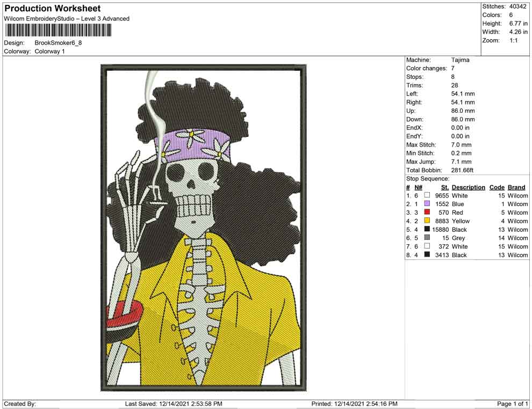This screenshot has width=532, height=409.
Task: Click the embroidery design preview image
Action: tap(204, 228)
